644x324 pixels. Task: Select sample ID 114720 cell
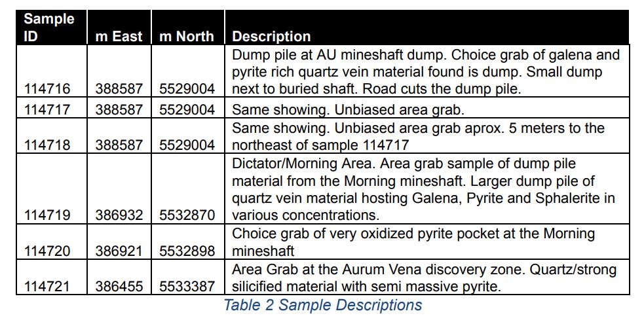coord(48,251)
